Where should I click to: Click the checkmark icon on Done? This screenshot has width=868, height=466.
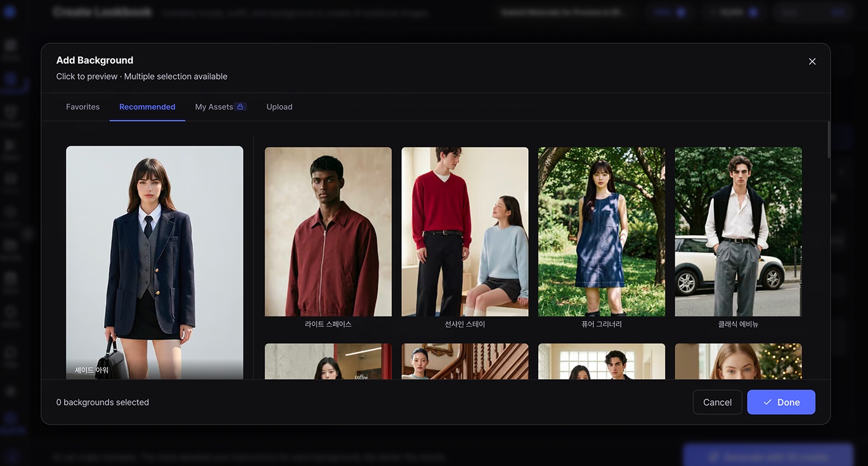[x=767, y=402]
